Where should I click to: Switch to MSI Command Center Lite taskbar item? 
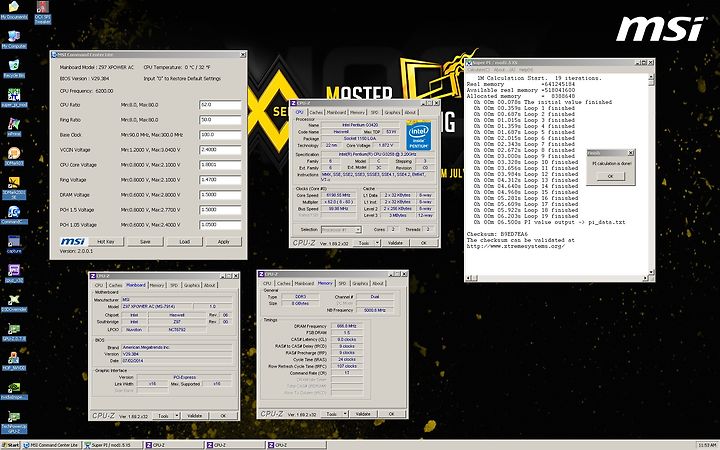pos(51,445)
